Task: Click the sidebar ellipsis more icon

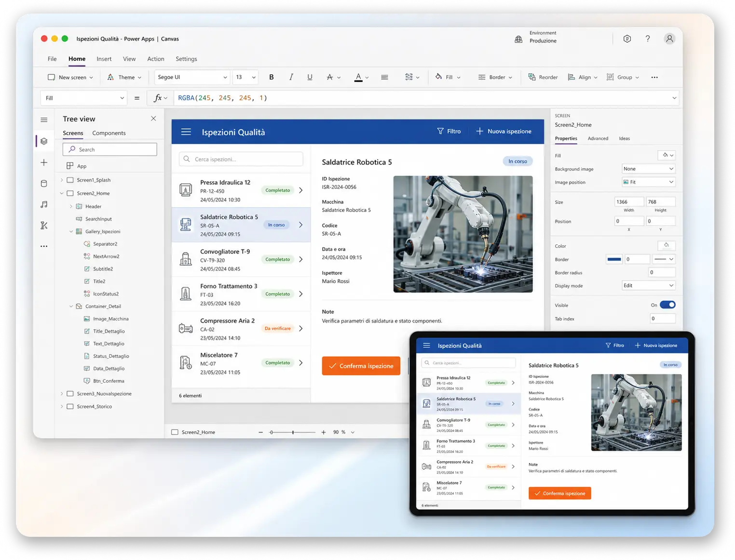Action: pos(44,246)
